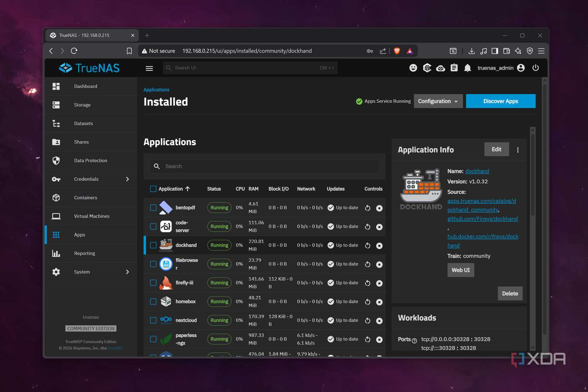
Task: Restart the dockhand app
Action: [368, 245]
